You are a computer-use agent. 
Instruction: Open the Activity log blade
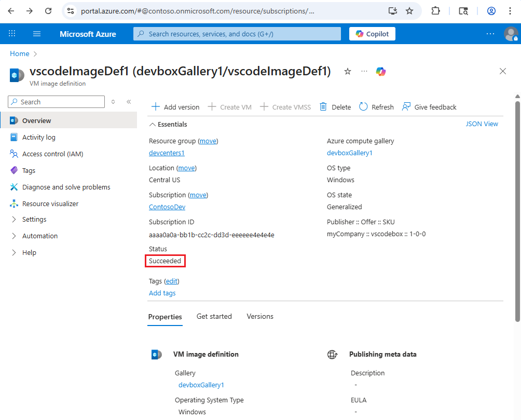point(38,137)
